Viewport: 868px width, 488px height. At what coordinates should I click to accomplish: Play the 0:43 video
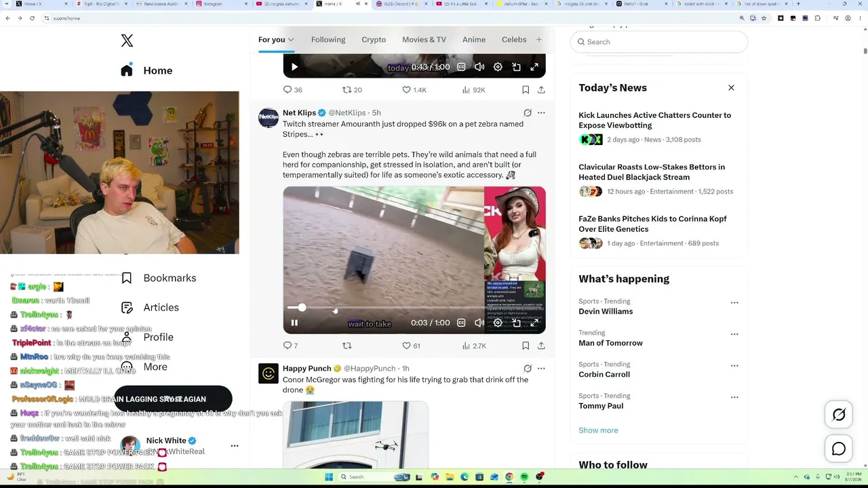[x=294, y=66]
